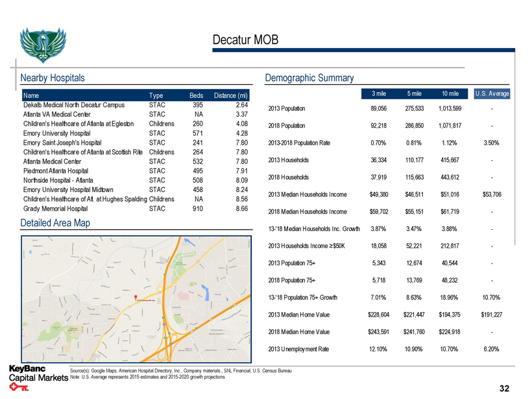Click page number 32
The image size is (532, 399).
pos(504,388)
